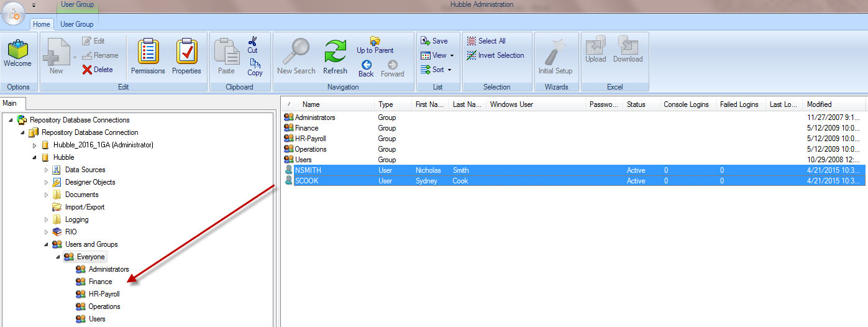
Task: Open the Permissions clipboard icon
Action: (x=148, y=52)
